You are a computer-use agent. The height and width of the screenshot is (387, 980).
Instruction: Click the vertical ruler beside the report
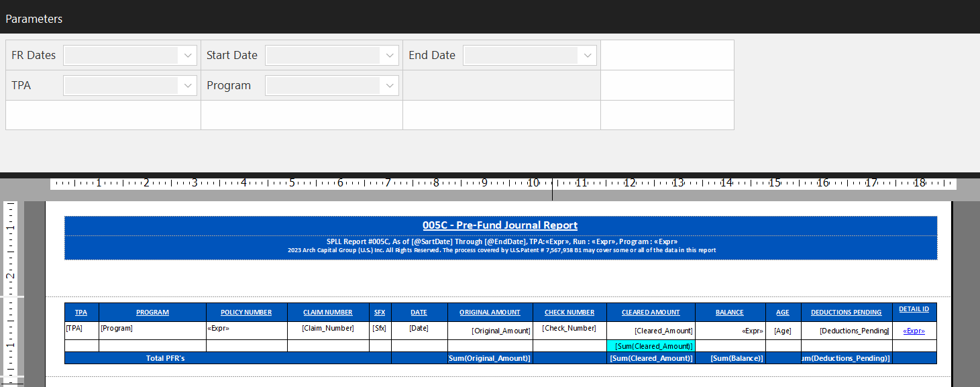[x=11, y=294]
